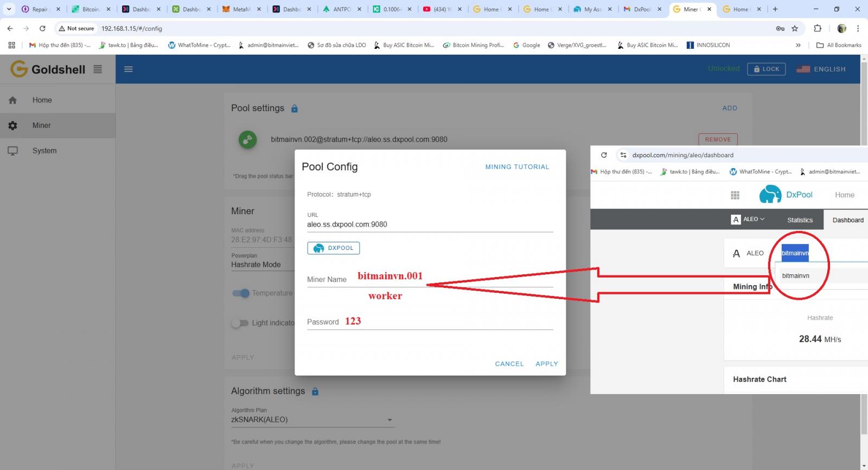
Task: Click the 28.44 MH/s hashrate value
Action: [x=820, y=339]
